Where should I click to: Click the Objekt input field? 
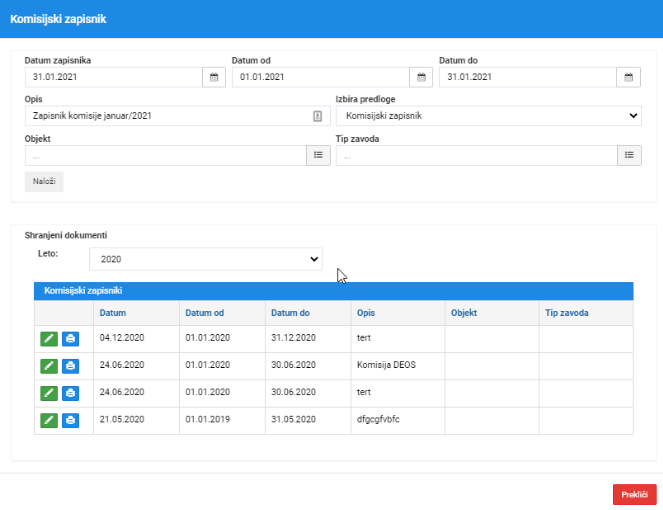click(x=166, y=156)
